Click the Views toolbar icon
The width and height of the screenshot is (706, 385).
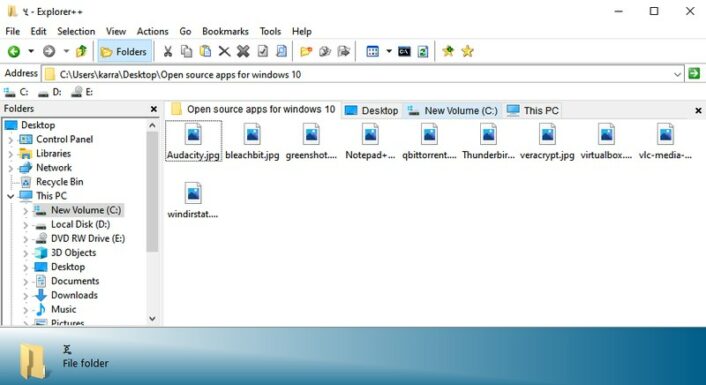coord(373,51)
